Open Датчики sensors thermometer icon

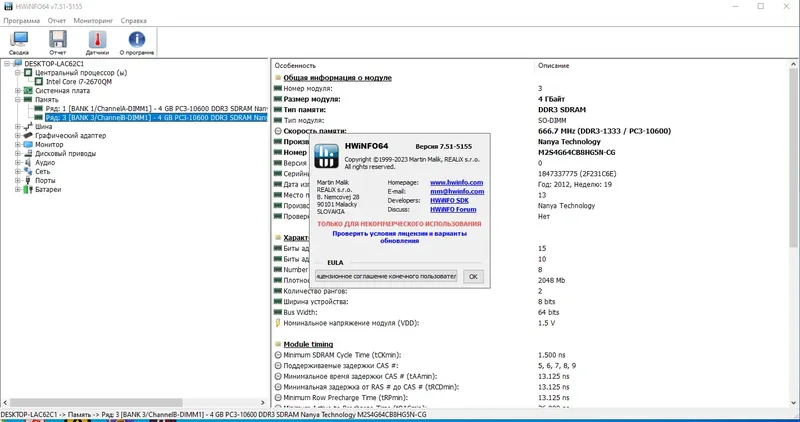[97, 42]
